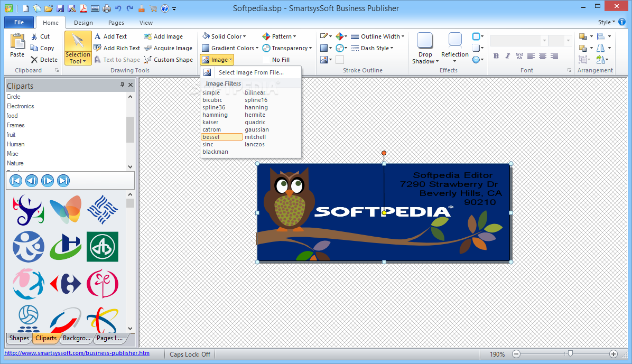Open Dash Style dropdown
Image resolution: width=632 pixels, height=364 pixels.
click(372, 48)
